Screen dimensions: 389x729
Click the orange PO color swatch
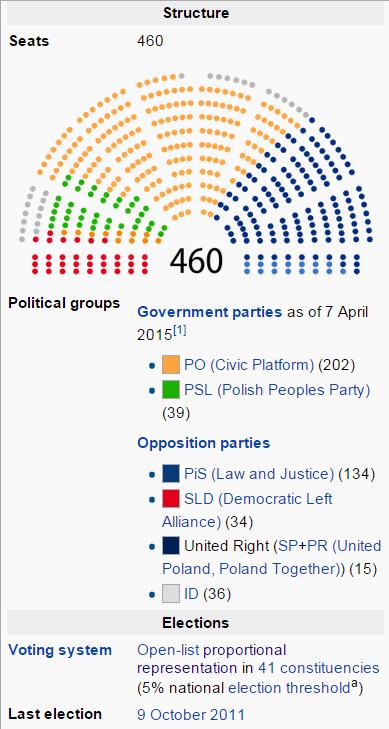171,364
